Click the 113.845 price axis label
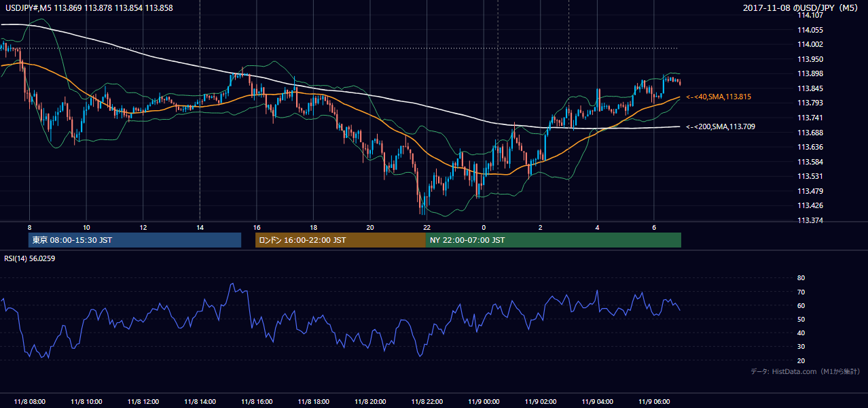 point(810,88)
